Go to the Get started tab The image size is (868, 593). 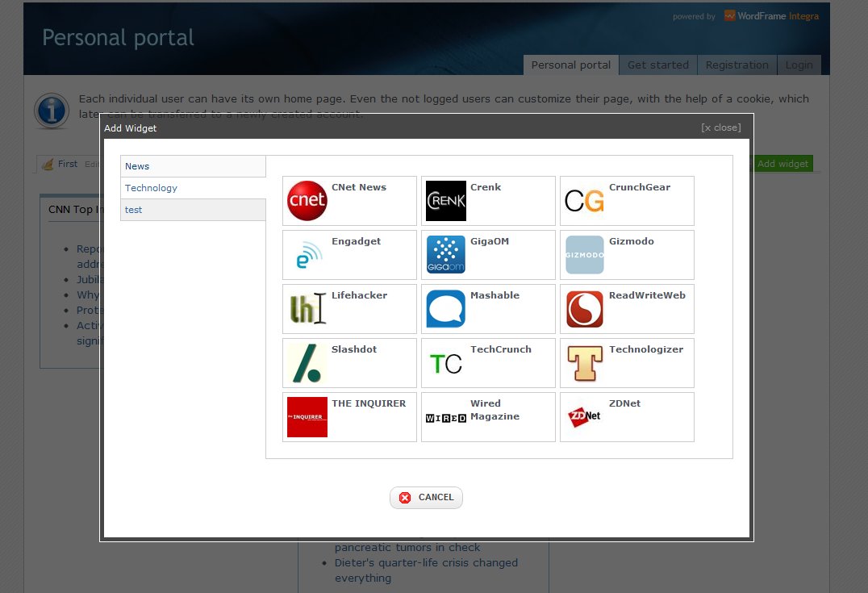tap(658, 65)
